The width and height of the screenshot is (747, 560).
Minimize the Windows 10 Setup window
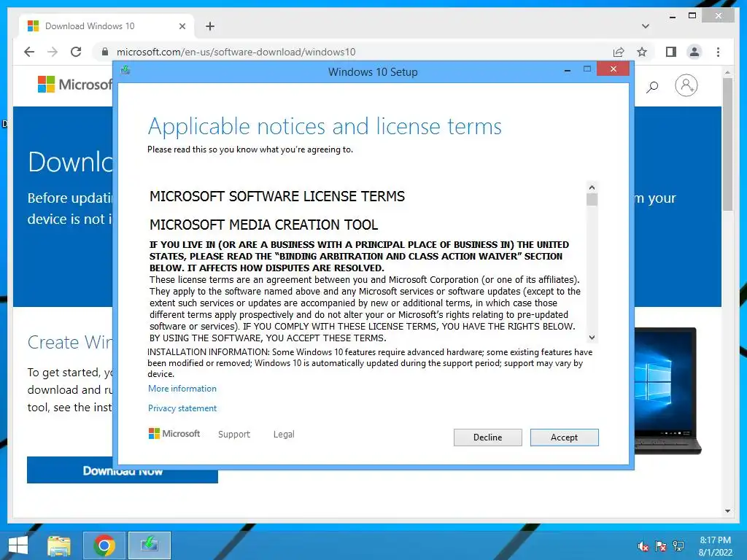pyautogui.click(x=568, y=71)
